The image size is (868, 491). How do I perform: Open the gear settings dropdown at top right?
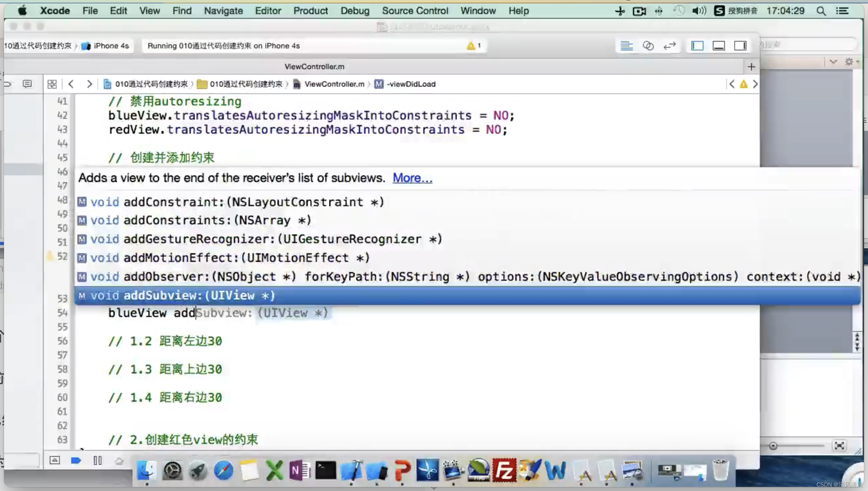click(x=851, y=62)
